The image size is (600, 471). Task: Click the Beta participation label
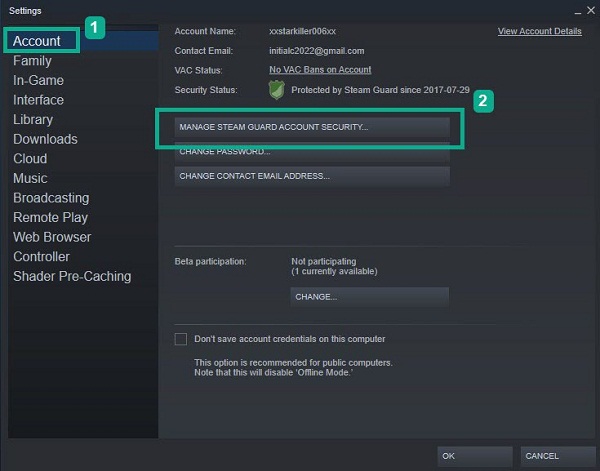(x=210, y=261)
